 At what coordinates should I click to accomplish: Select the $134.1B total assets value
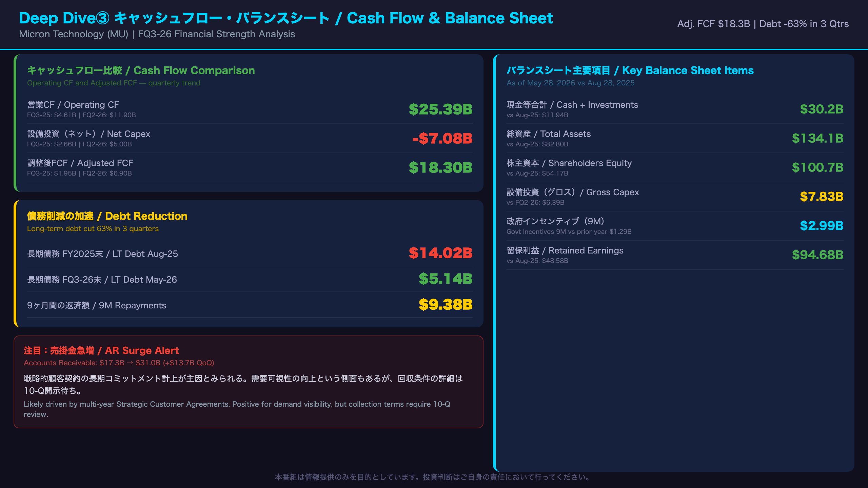(817, 138)
